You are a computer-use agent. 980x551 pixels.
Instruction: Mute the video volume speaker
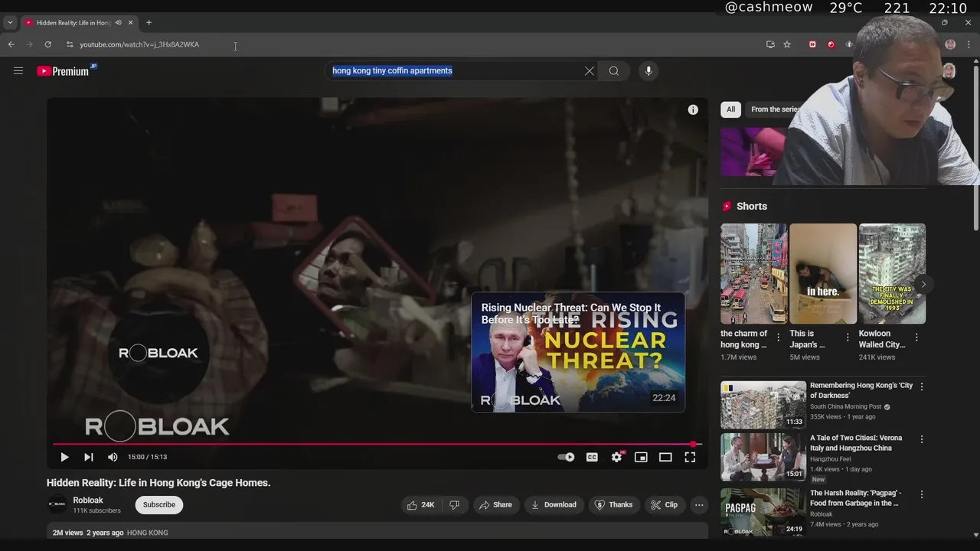113,457
